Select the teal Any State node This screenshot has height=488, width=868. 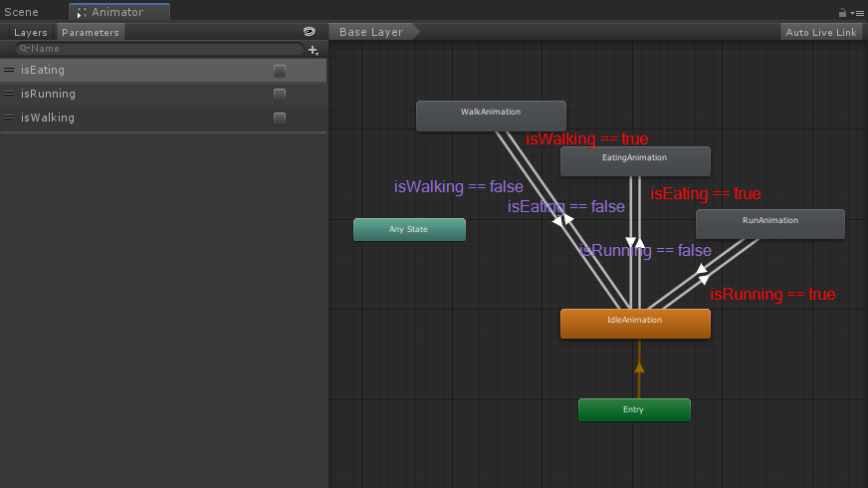coord(409,229)
